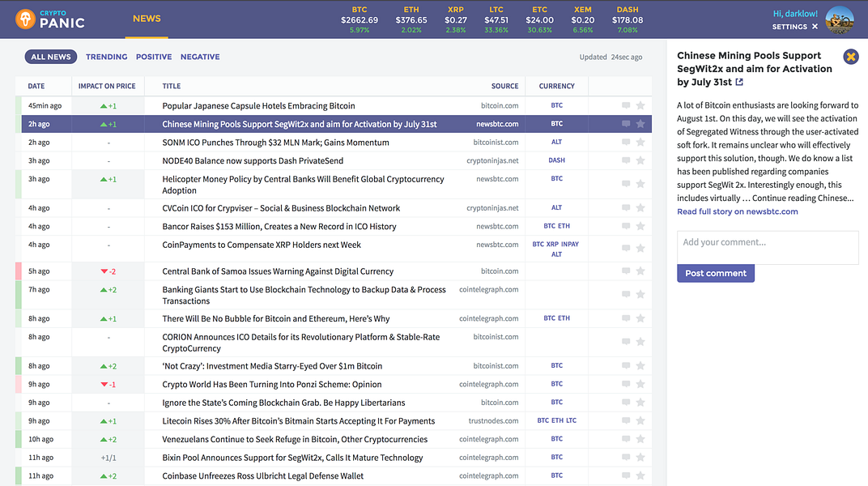Viewport: 868px width, 486px height.
Task: Open external link icon beside article title
Action: 739,82
